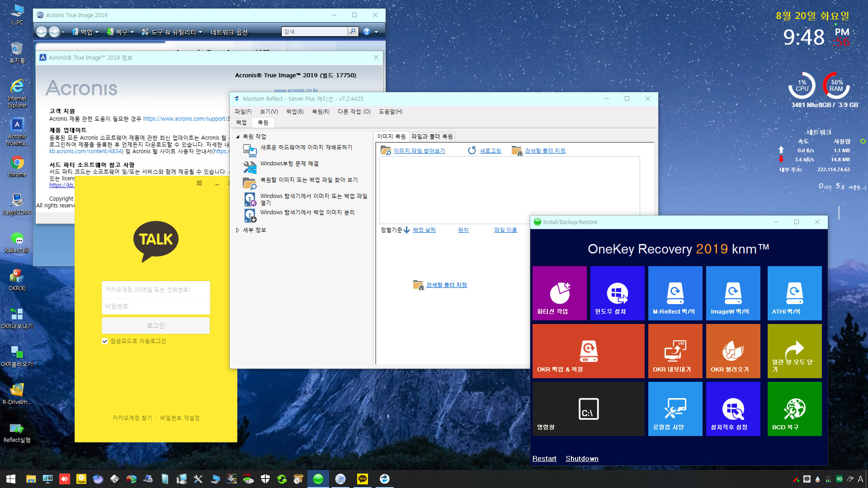Open the 백업(B) menu in Macrium Reflect
The height and width of the screenshot is (488, 868).
point(295,112)
